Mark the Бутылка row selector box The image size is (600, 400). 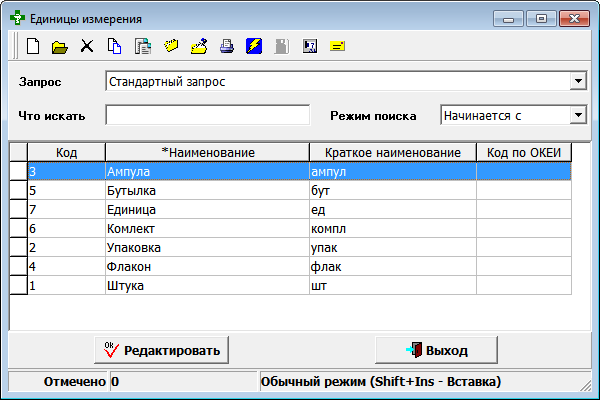pos(18,190)
